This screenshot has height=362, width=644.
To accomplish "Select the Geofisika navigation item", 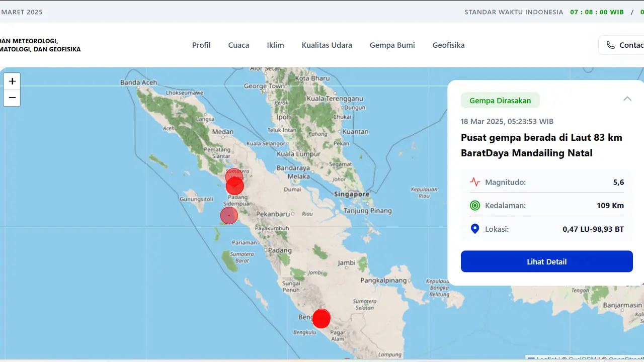I will coord(448,45).
